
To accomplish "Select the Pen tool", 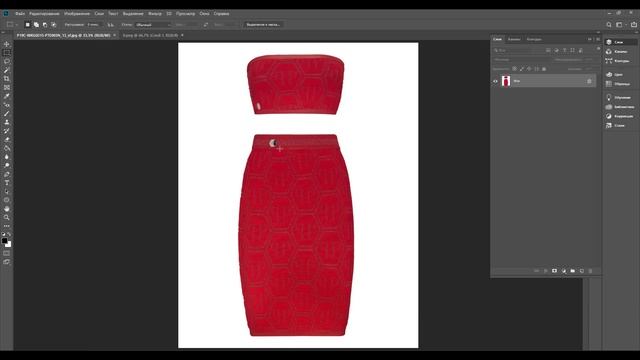I will tap(7, 174).
